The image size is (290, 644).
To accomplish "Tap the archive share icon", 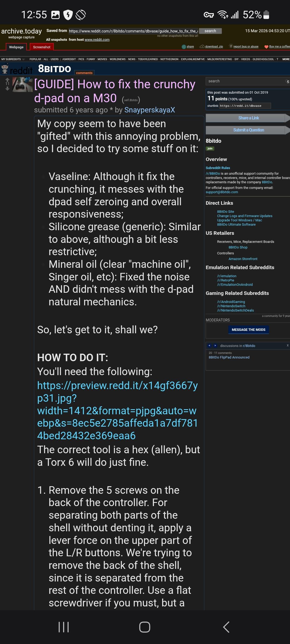I will [184, 47].
